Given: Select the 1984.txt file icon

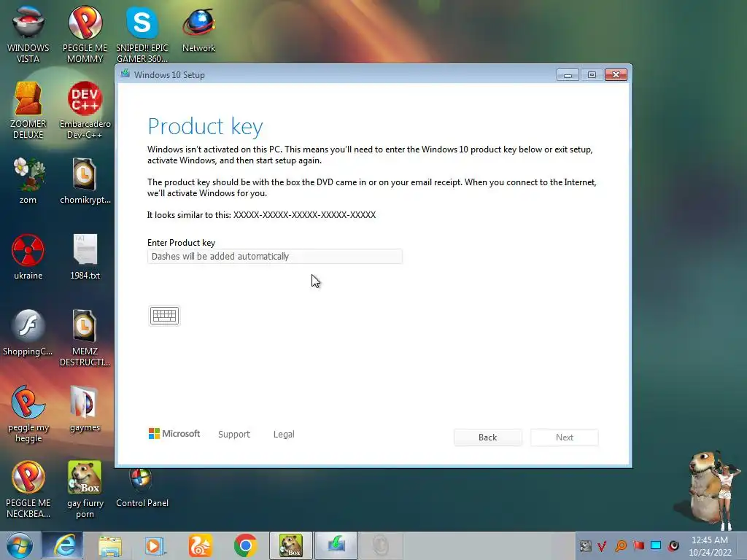Looking at the screenshot, I should click(x=85, y=256).
